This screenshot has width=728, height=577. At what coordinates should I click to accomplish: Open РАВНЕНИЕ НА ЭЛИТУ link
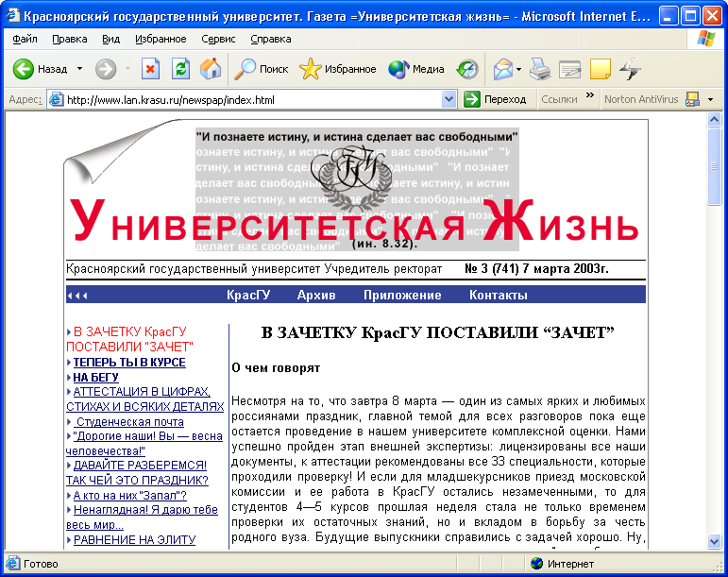click(x=135, y=540)
